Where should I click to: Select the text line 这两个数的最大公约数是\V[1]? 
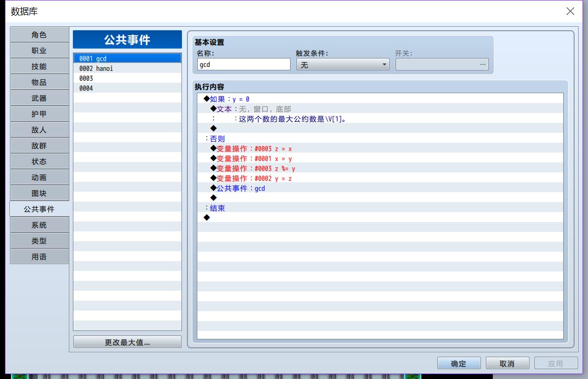point(380,119)
